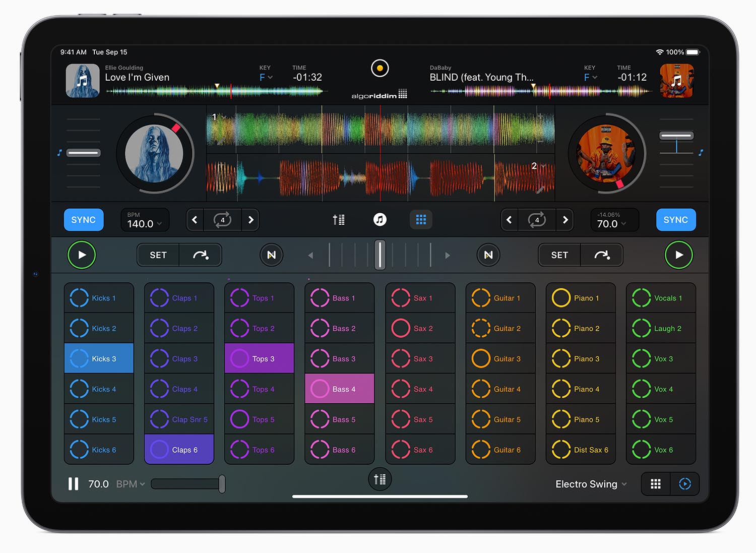Image resolution: width=756 pixels, height=553 pixels.
Task: Click right deck jump-to-cue arrow icon
Action: coord(602,255)
